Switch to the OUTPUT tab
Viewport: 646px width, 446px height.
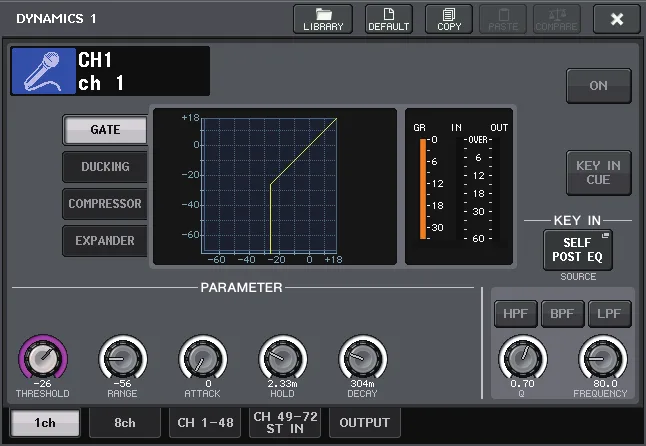point(365,423)
